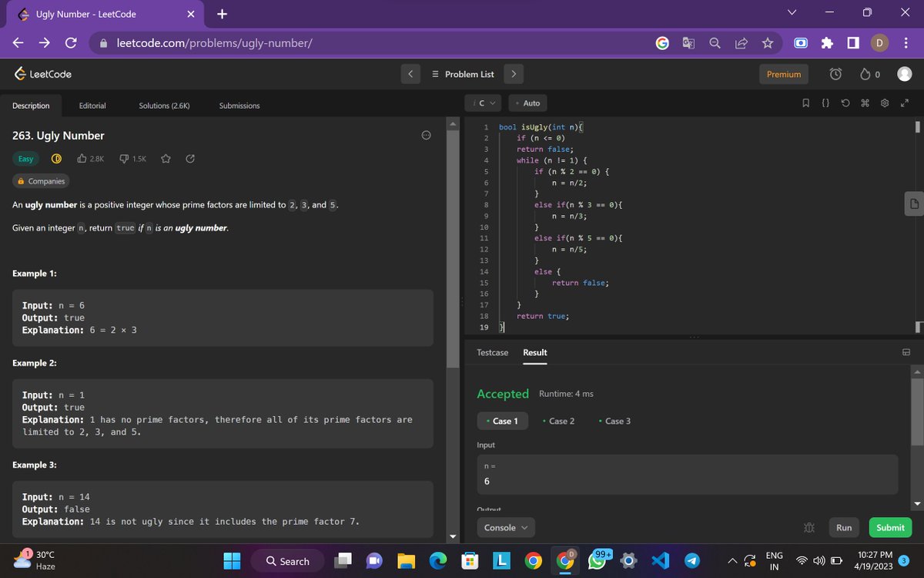Bookmark this page star icon
The image size is (924, 578).
[768, 44]
